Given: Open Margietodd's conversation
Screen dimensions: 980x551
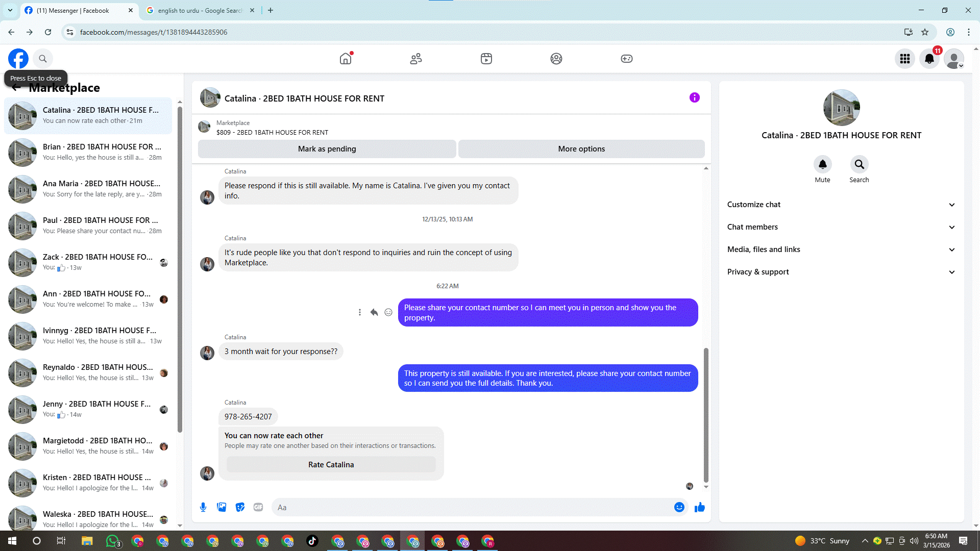Looking at the screenshot, I should 88,446.
